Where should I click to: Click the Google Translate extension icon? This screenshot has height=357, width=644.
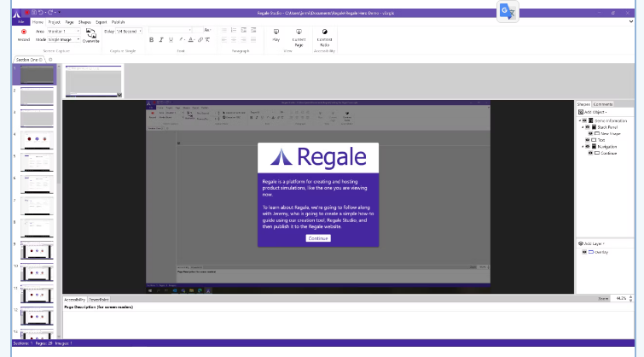tap(508, 11)
